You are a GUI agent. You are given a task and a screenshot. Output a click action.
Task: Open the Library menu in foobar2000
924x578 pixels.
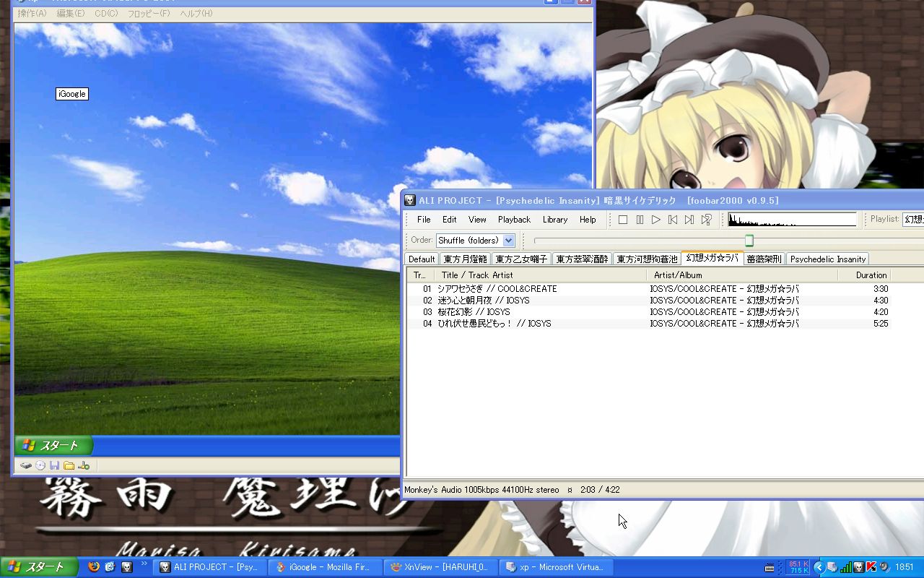click(x=555, y=220)
